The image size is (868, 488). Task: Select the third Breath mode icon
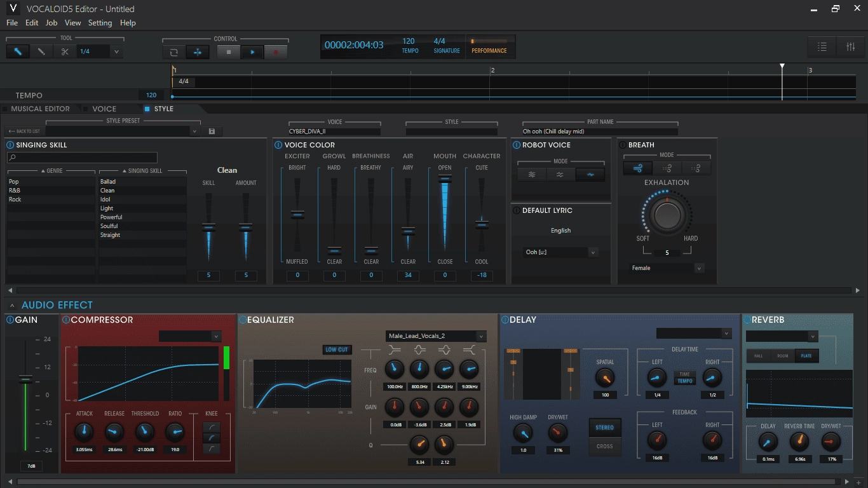point(696,168)
